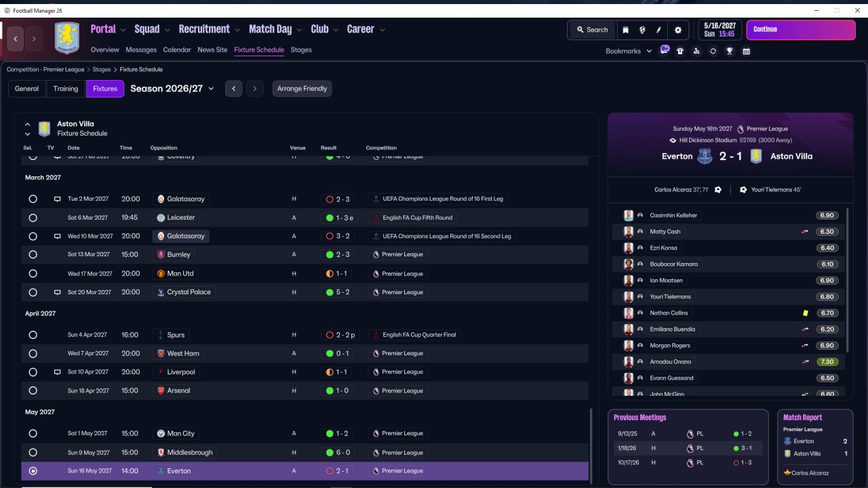The image size is (868, 488).
Task: Click the Continue button
Action: [801, 30]
